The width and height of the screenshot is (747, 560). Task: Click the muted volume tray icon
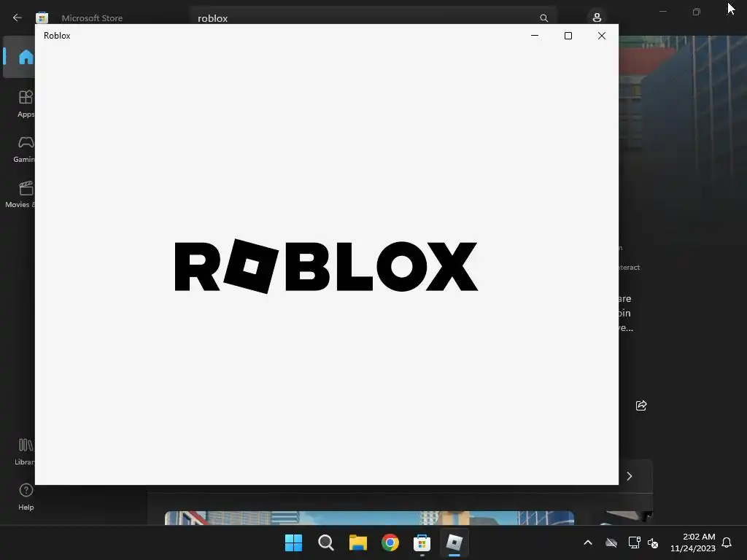pos(653,542)
